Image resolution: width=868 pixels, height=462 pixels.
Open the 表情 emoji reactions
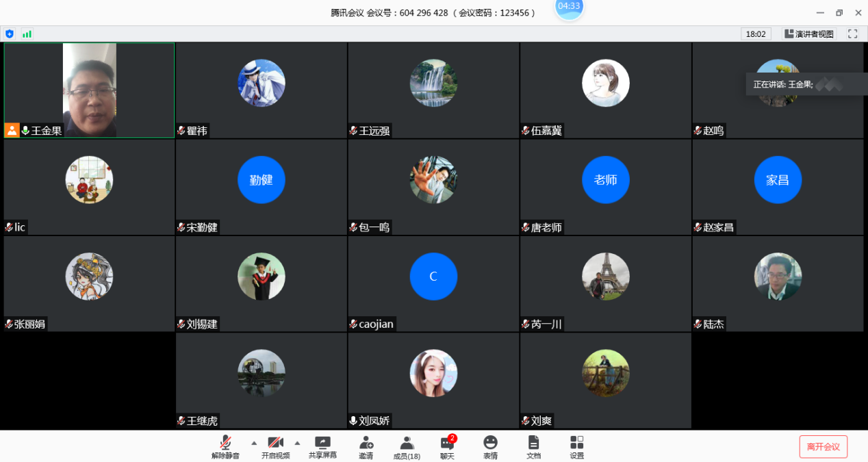click(490, 446)
